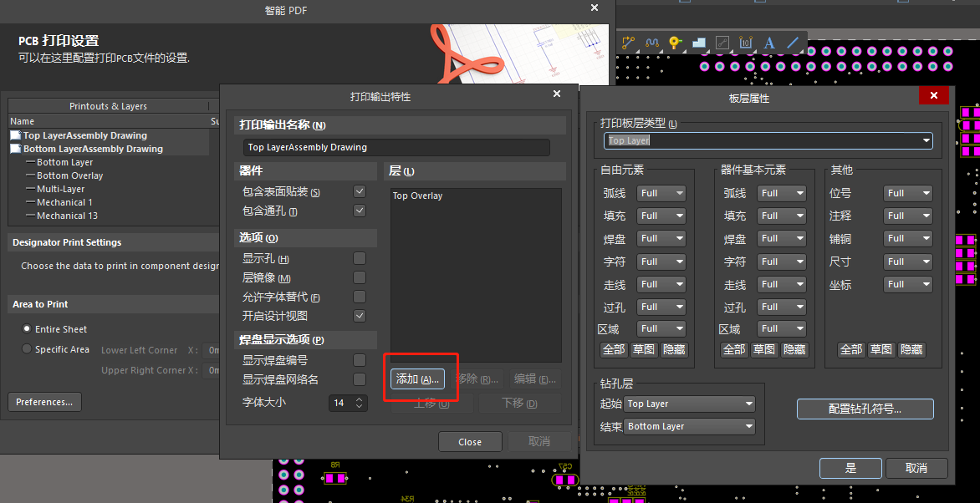
Task: Click Close button in 打印输出特性 dialog
Action: pyautogui.click(x=470, y=442)
